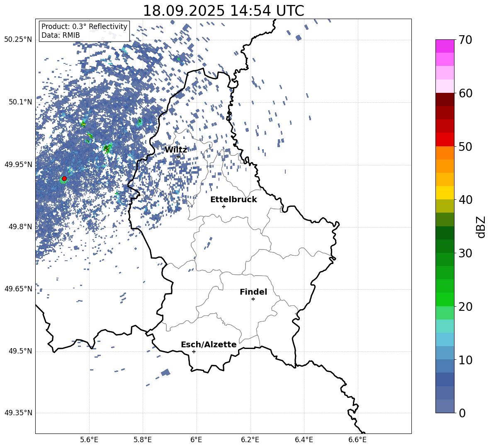Click the Data: RMIB text
491x448 pixels.
click(x=61, y=35)
